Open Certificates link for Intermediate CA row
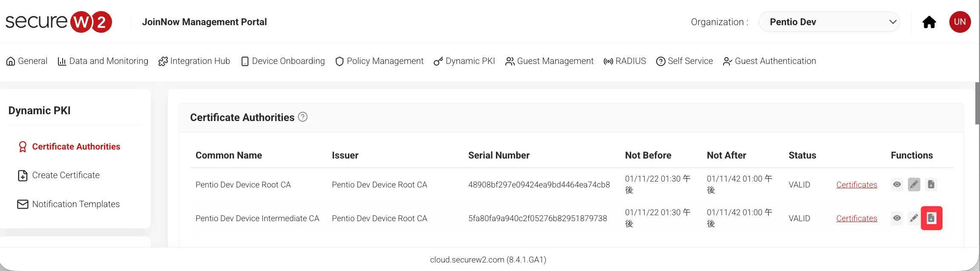Screen dimensions: 980x271 (856, 218)
